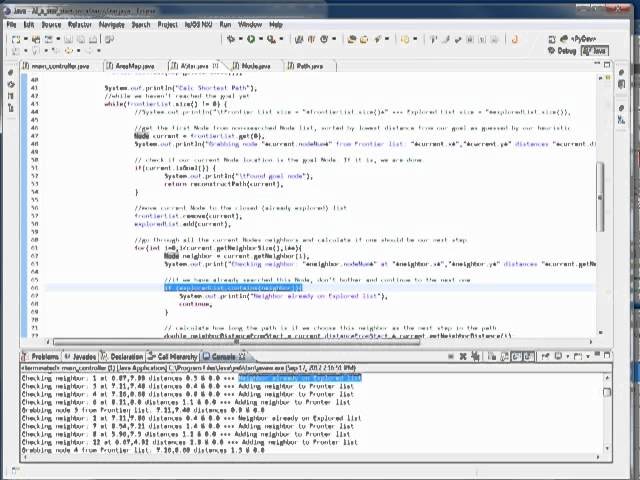640x480 pixels.
Task: Click Remove All Terminated Launches icon
Action: click(475, 357)
